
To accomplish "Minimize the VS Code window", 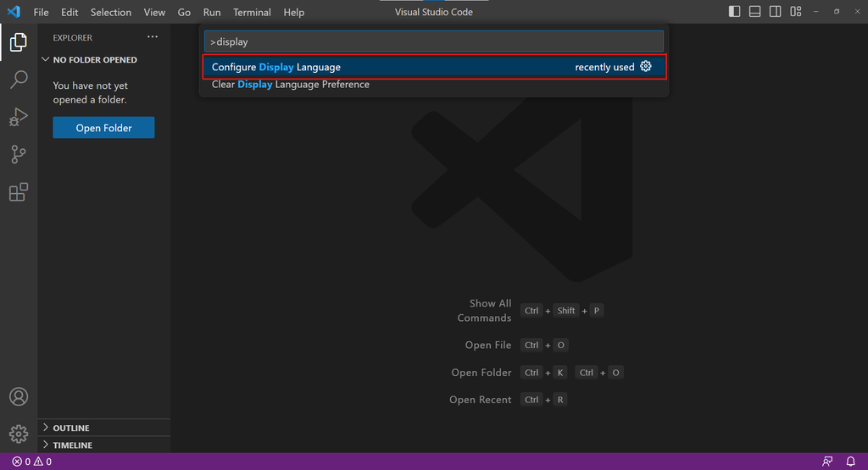I will click(x=816, y=12).
